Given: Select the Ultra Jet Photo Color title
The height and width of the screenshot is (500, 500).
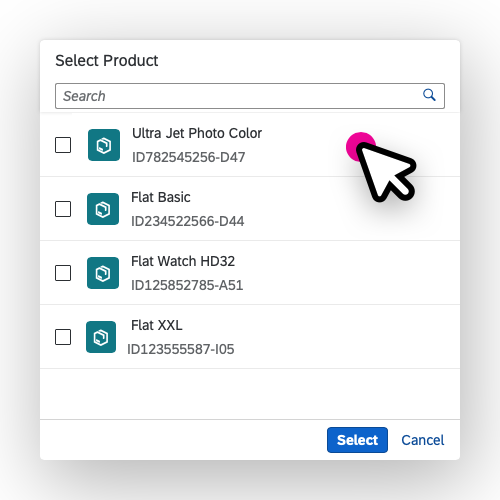Looking at the screenshot, I should click(197, 133).
